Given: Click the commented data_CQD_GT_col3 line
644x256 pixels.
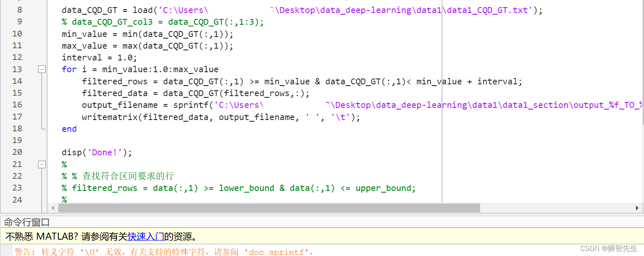Looking at the screenshot, I should pyautogui.click(x=163, y=22).
